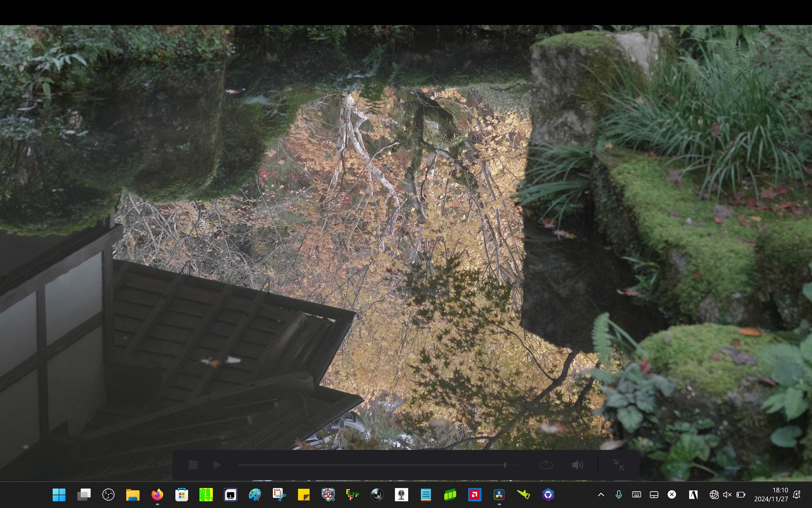
Task: Open OBS Studio taskbar icon
Action: point(108,494)
